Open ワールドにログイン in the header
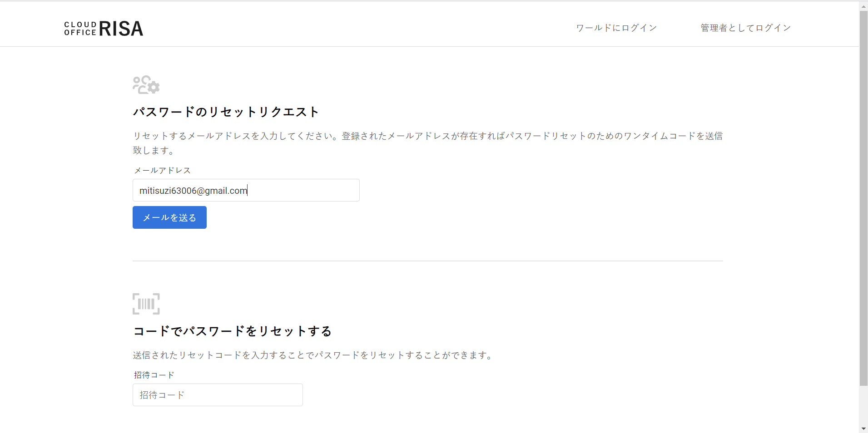 [x=616, y=28]
